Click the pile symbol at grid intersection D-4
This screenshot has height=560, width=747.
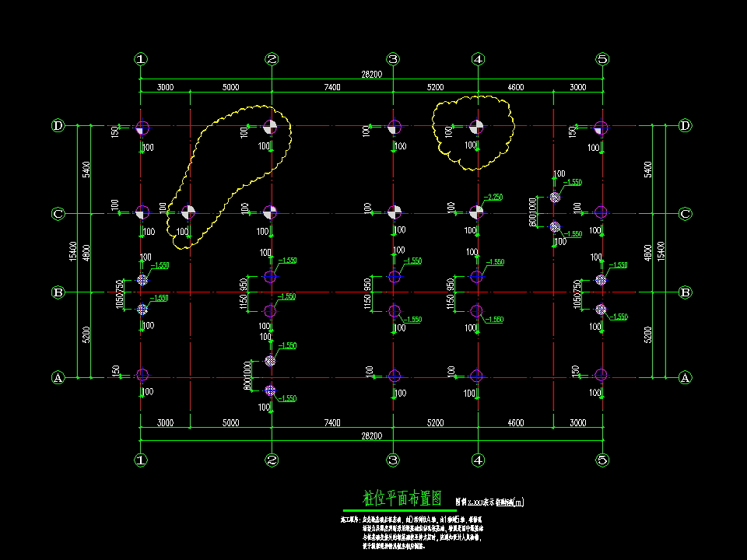click(x=477, y=128)
